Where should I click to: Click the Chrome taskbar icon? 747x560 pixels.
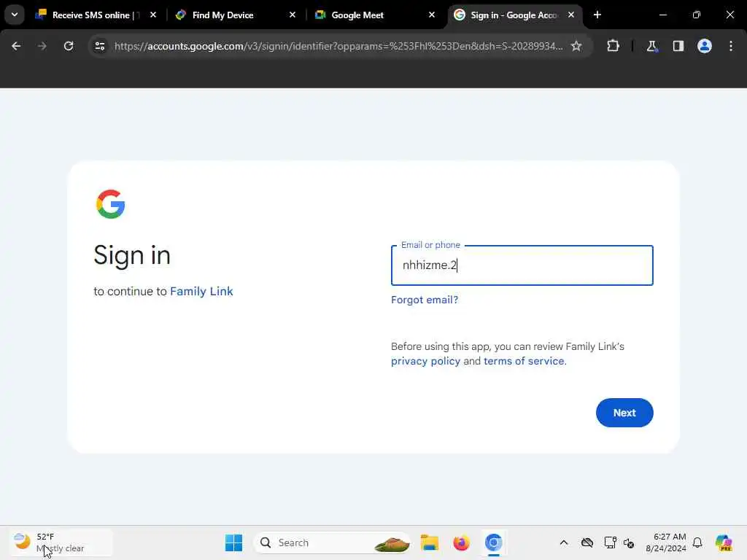(x=494, y=542)
